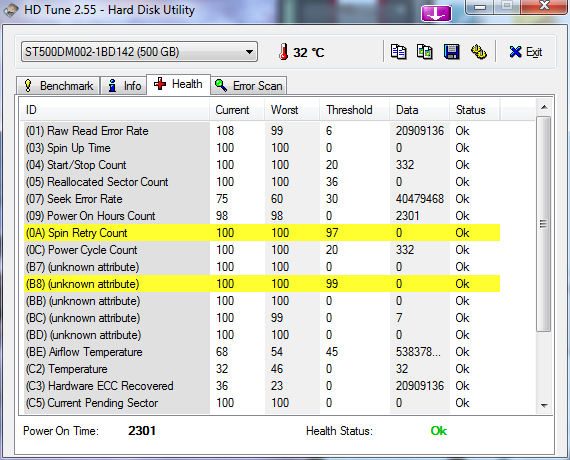
Task: Click the vertical scrollbar thumb
Action: pyautogui.click(x=544, y=224)
